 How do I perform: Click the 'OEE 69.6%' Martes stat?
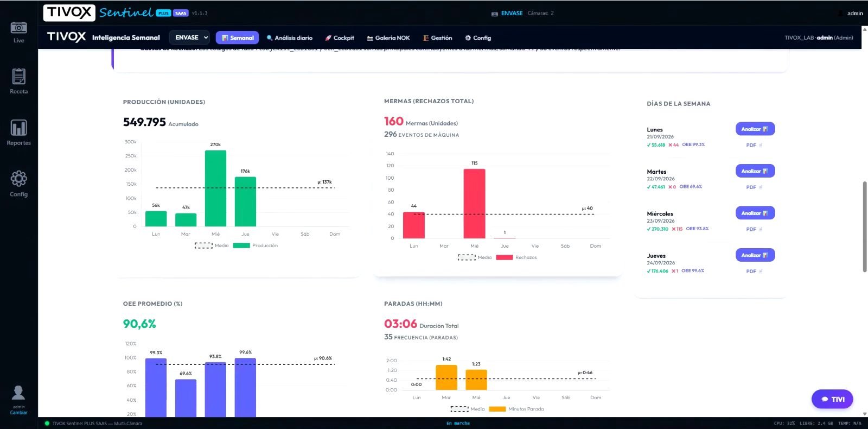[691, 187]
